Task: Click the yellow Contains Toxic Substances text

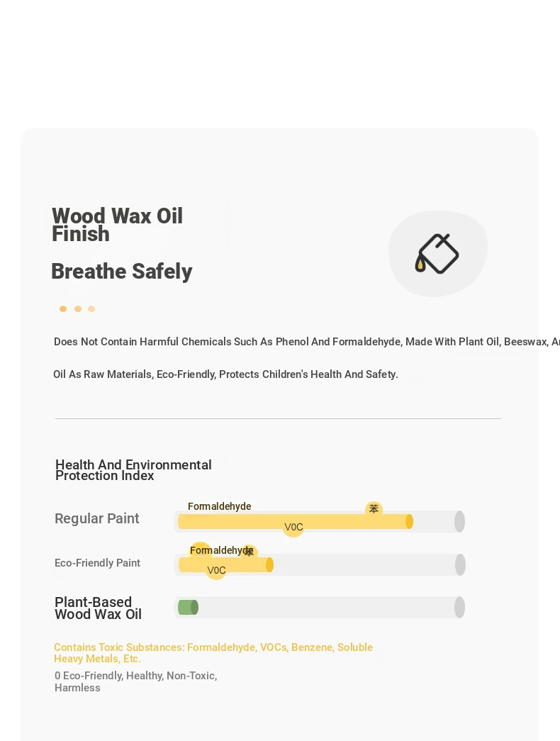Action: 213,652
